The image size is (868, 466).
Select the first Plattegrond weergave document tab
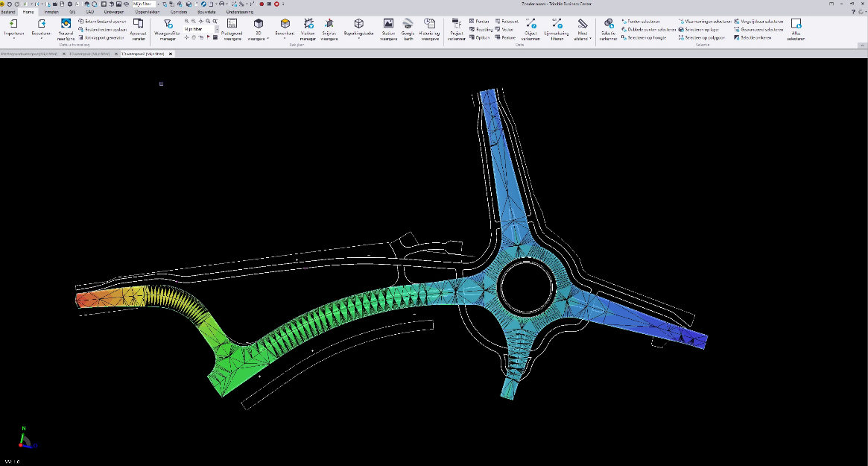coord(30,54)
